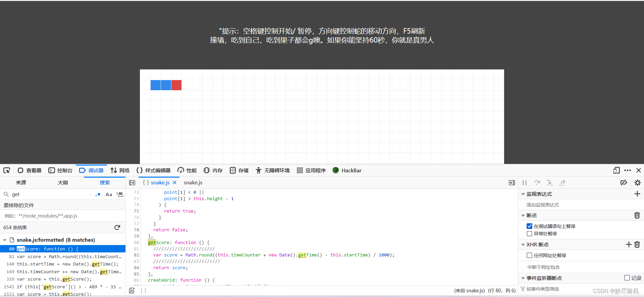Switch to the 控制台 console tab
Screen dimensions: 644x297
point(60,170)
